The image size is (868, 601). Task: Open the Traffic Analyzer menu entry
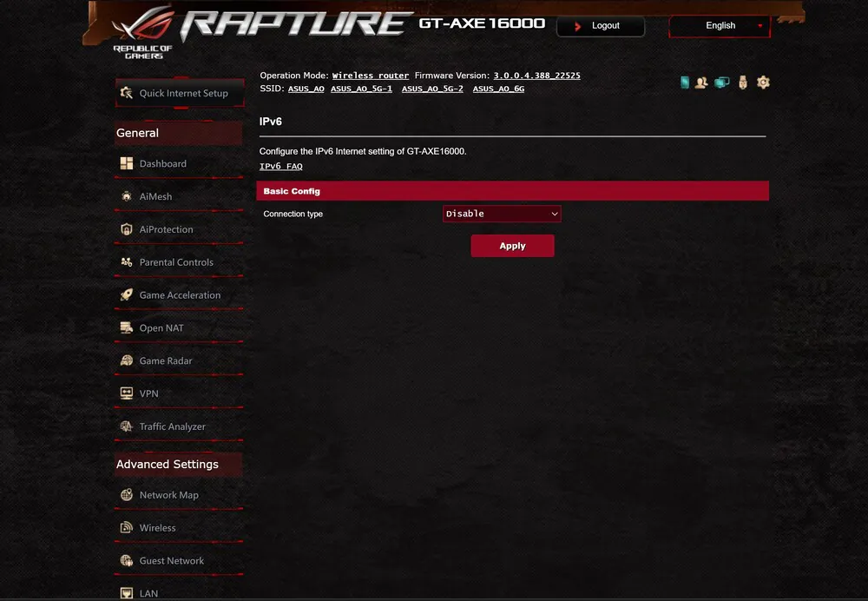point(178,426)
